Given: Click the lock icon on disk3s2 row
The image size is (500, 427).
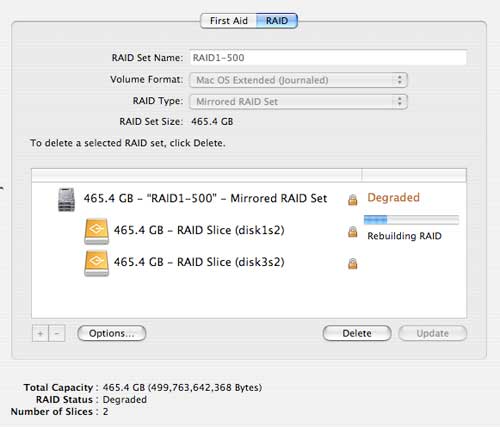Looking at the screenshot, I should coord(353,263).
